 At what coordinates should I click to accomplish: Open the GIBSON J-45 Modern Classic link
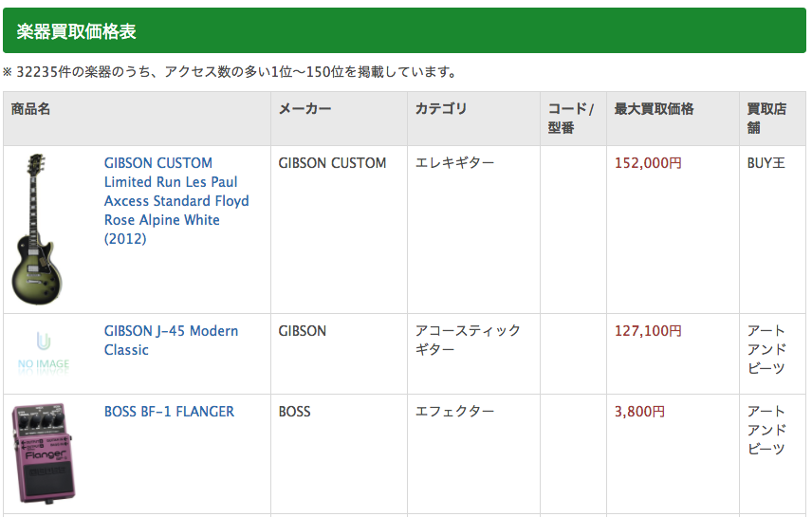tap(171, 340)
